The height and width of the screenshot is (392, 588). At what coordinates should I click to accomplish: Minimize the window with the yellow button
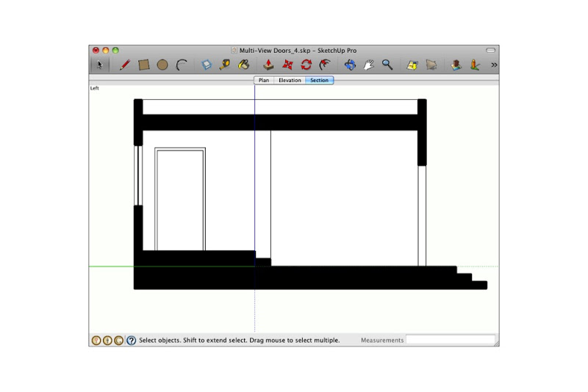point(106,50)
